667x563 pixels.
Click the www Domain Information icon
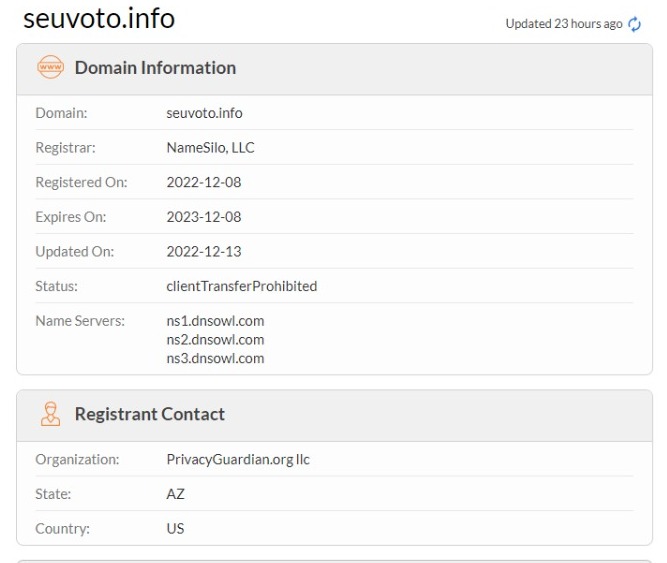(x=49, y=68)
